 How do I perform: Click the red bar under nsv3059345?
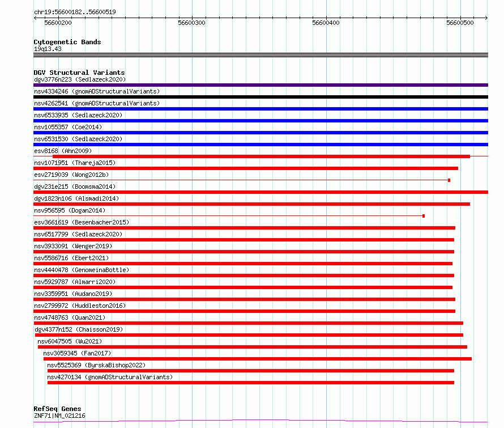(258, 359)
